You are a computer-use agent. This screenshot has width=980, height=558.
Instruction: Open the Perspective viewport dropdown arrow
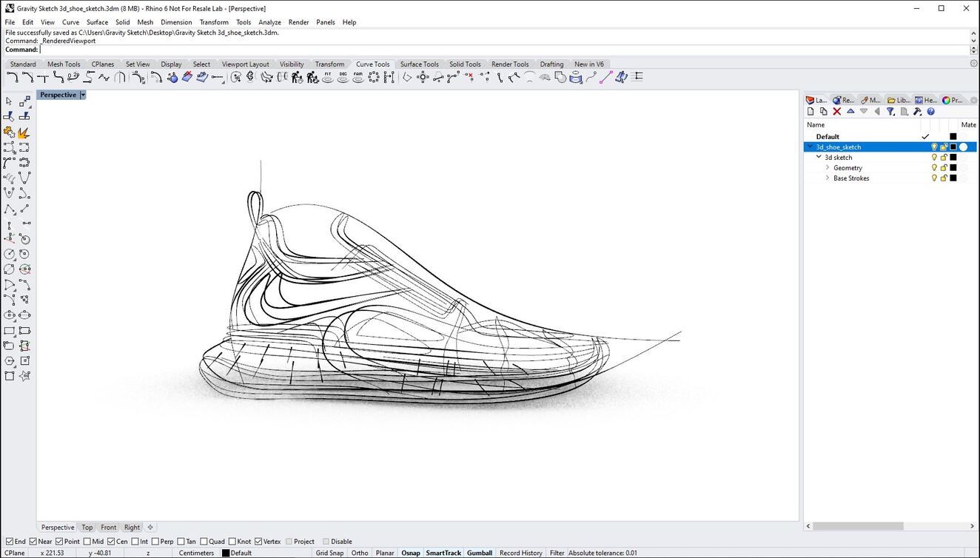click(83, 95)
